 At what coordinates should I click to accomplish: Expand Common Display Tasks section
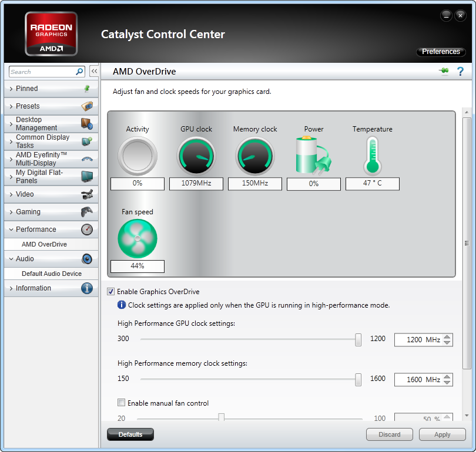[x=51, y=141]
